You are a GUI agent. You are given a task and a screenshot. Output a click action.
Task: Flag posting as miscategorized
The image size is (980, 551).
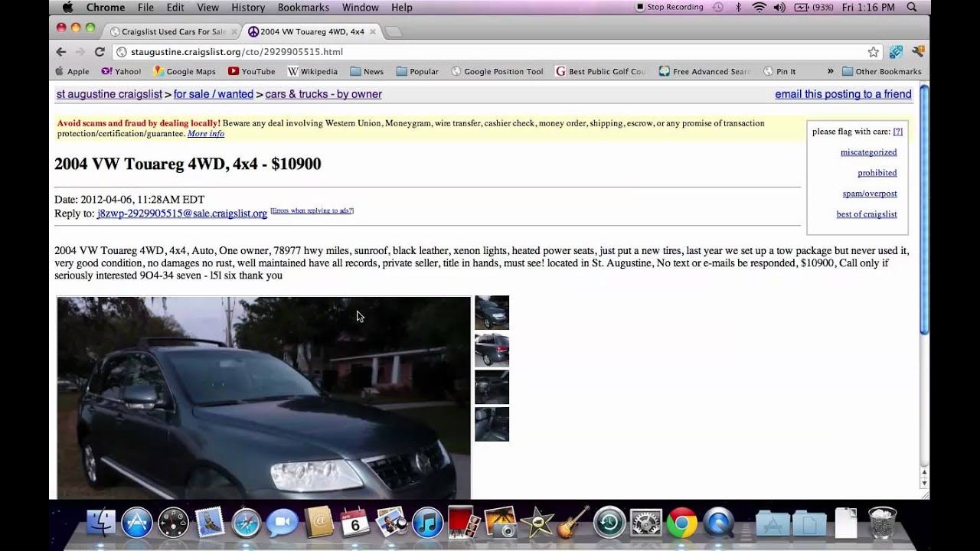pos(868,152)
